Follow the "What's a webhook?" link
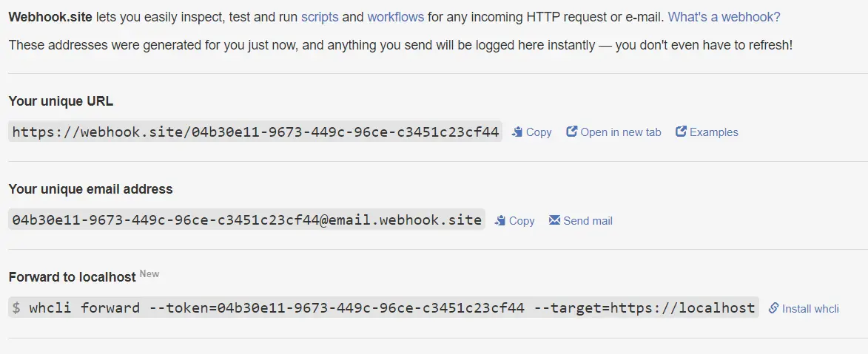Image resolution: width=868 pixels, height=354 pixels. 724,16
